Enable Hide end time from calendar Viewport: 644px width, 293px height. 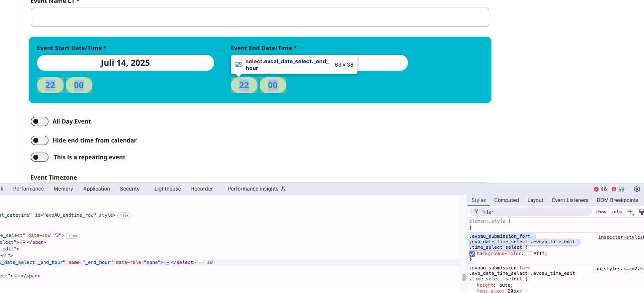pos(40,140)
